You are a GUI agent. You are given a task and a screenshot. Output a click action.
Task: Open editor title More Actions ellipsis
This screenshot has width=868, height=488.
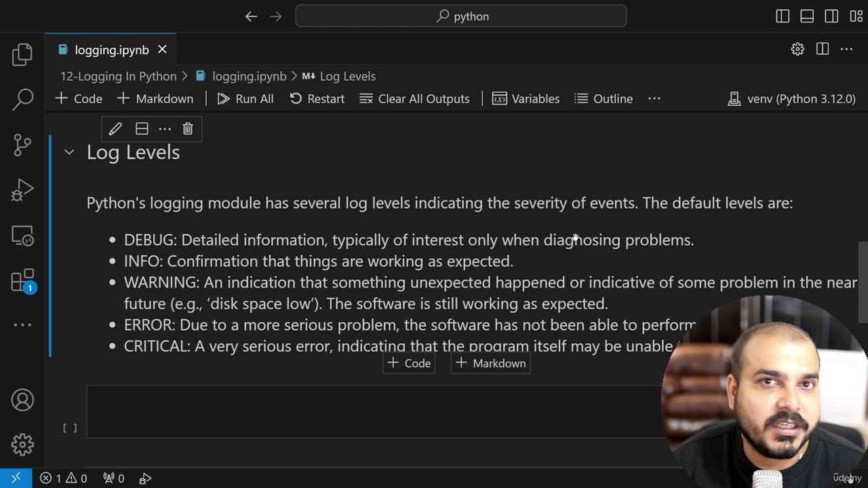(x=846, y=49)
